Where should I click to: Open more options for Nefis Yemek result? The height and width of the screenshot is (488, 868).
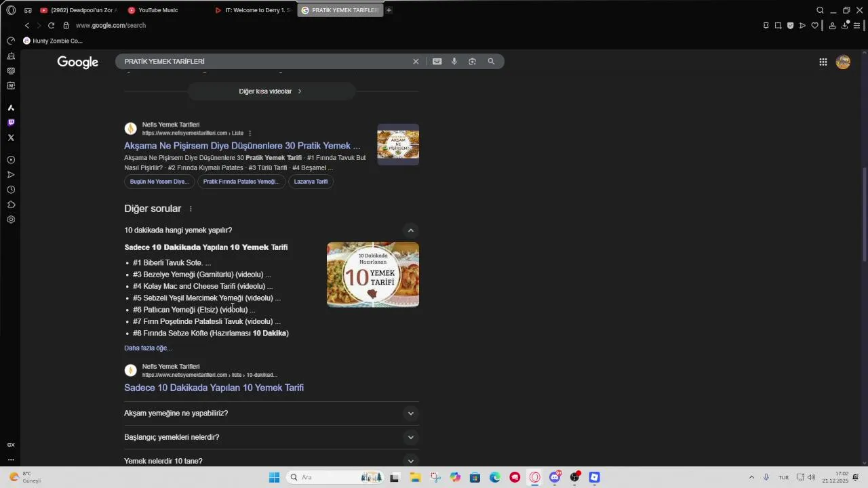[x=250, y=134]
